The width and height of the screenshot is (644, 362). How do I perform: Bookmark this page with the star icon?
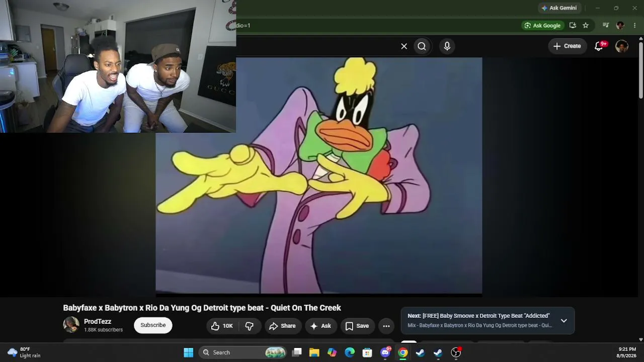click(x=586, y=26)
